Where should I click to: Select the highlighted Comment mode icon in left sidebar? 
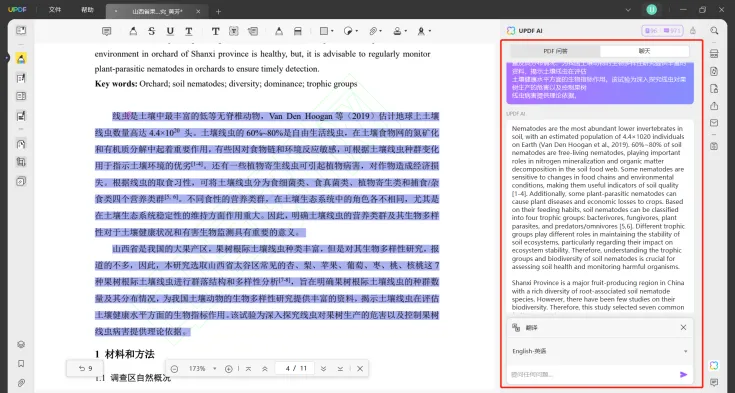pyautogui.click(x=21, y=59)
